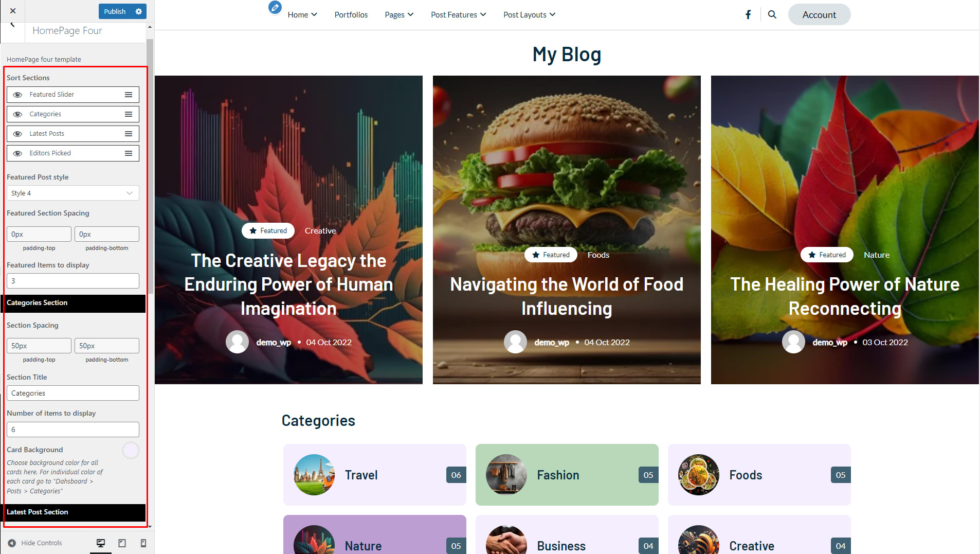The width and height of the screenshot is (980, 554).
Task: Open the Facebook social link icon
Action: (748, 14)
